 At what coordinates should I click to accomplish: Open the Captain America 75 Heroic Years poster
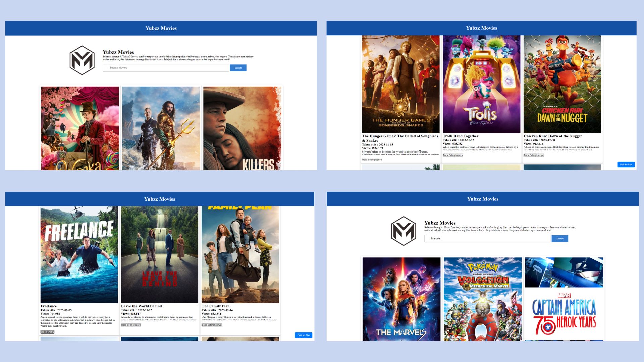(x=564, y=299)
